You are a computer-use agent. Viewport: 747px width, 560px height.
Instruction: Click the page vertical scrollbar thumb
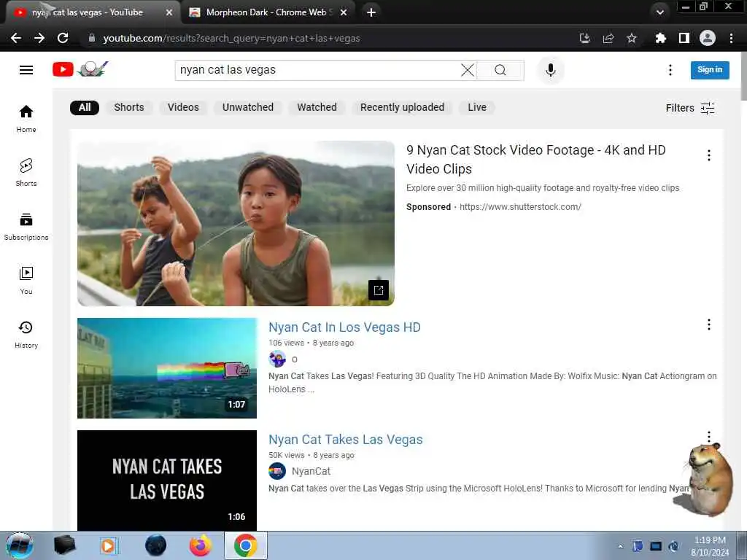tap(743, 76)
